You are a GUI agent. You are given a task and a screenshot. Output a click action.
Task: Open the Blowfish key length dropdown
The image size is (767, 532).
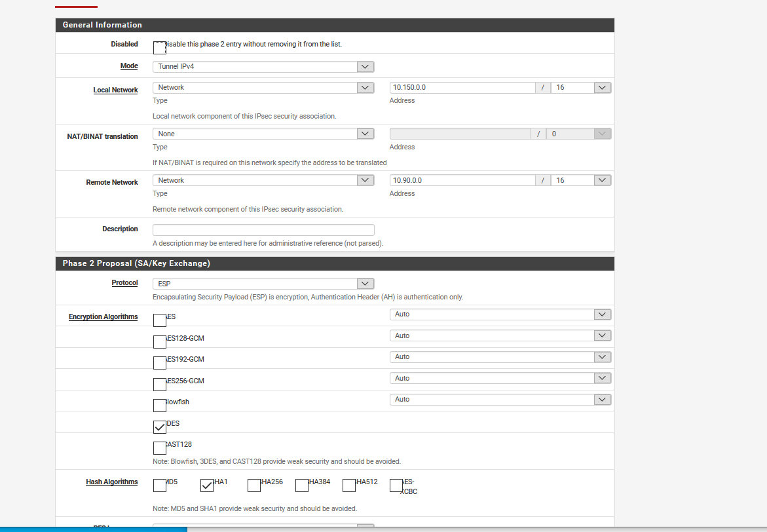click(x=500, y=400)
